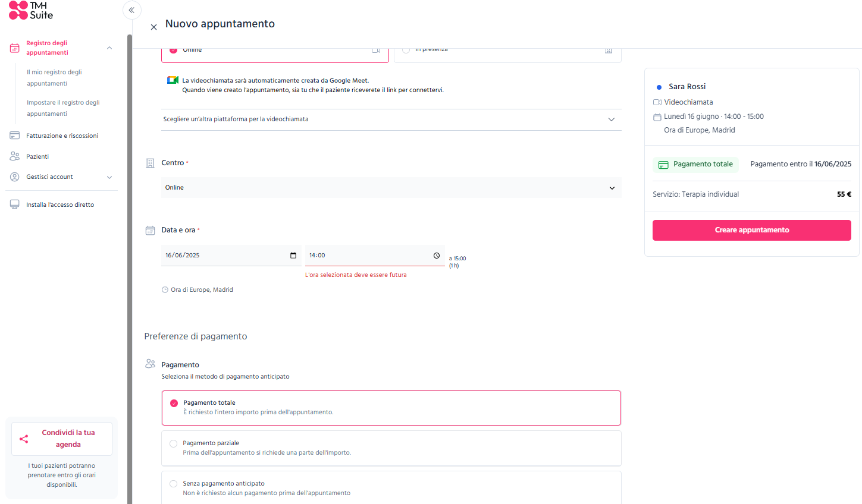Image resolution: width=862 pixels, height=504 pixels.
Task: Collapse the Registro degli appuntamenti section
Action: [x=109, y=48]
